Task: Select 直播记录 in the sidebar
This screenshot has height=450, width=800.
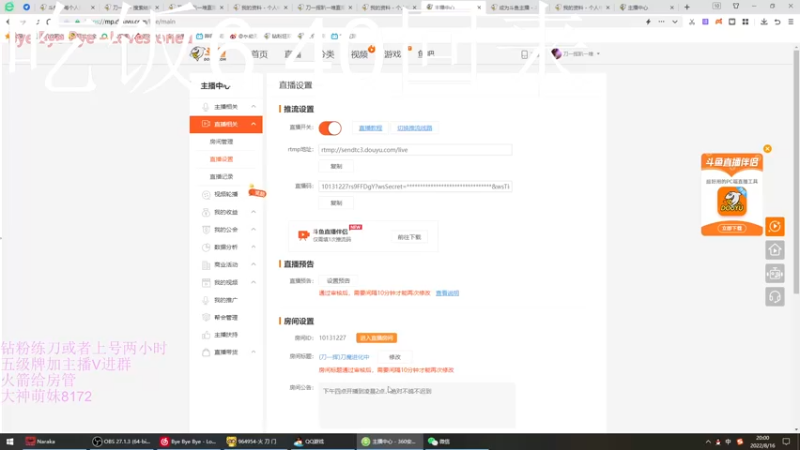Action: (221, 177)
